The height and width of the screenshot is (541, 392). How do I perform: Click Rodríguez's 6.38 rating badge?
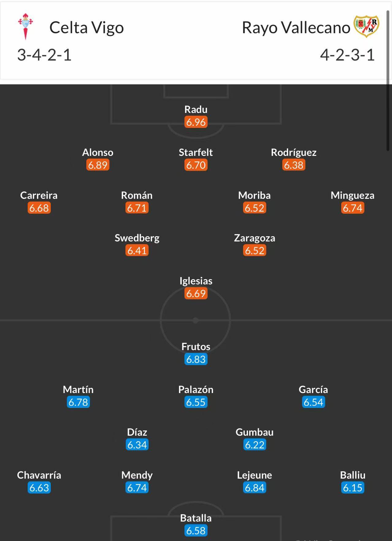(x=294, y=165)
